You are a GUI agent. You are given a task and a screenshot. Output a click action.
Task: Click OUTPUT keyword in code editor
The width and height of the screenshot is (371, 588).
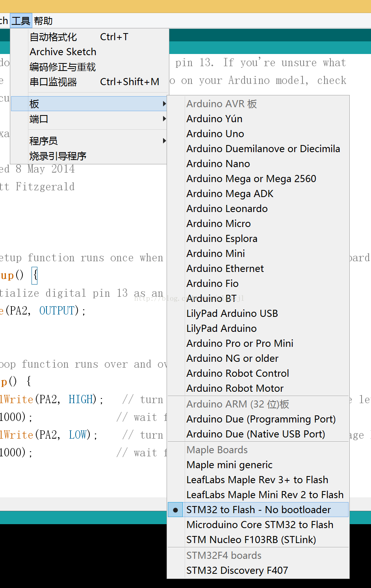point(57,311)
